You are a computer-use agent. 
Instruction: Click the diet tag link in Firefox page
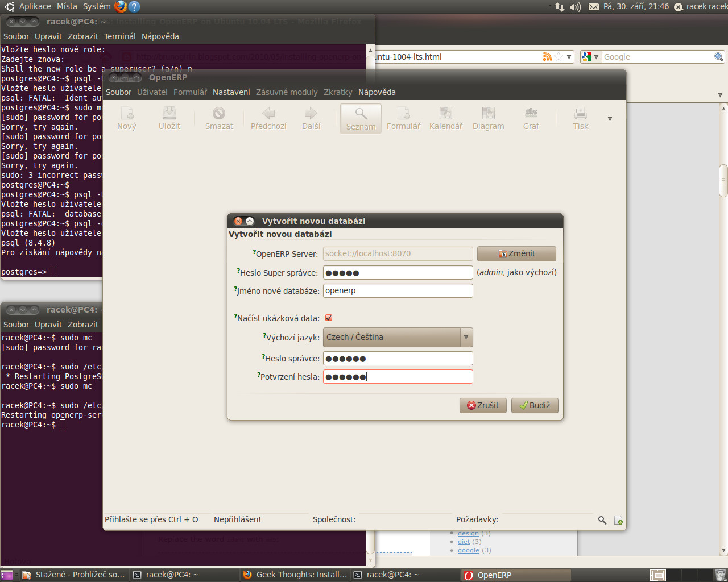point(464,542)
